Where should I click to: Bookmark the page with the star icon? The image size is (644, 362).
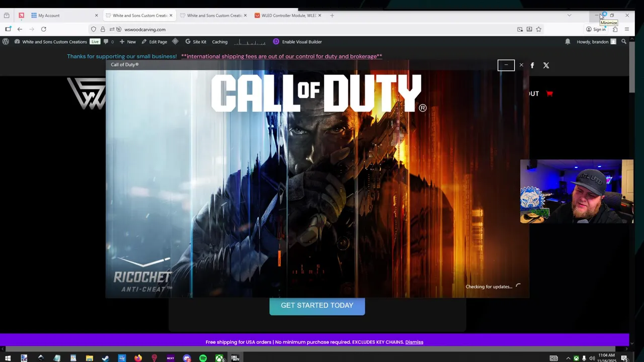538,29
